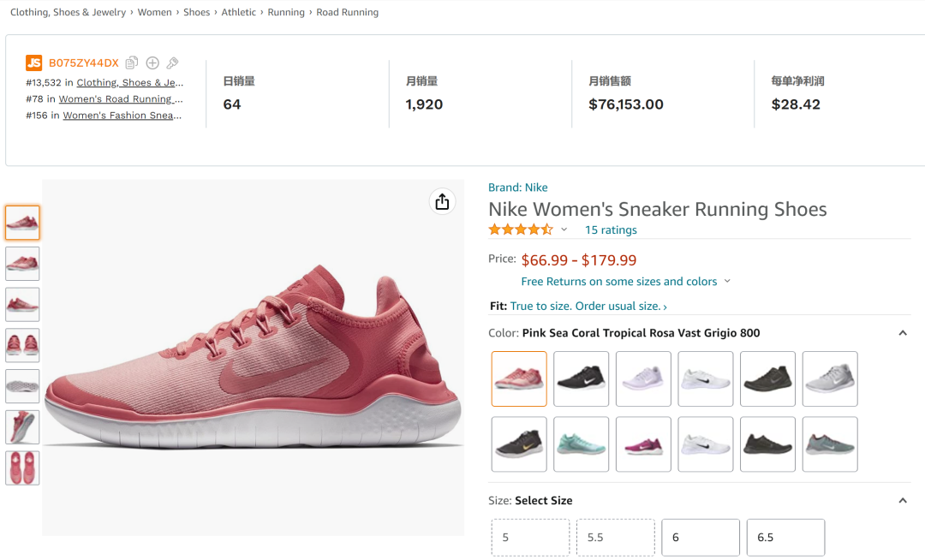Image resolution: width=925 pixels, height=560 pixels.
Task: Share this product using the share icon
Action: click(x=442, y=201)
